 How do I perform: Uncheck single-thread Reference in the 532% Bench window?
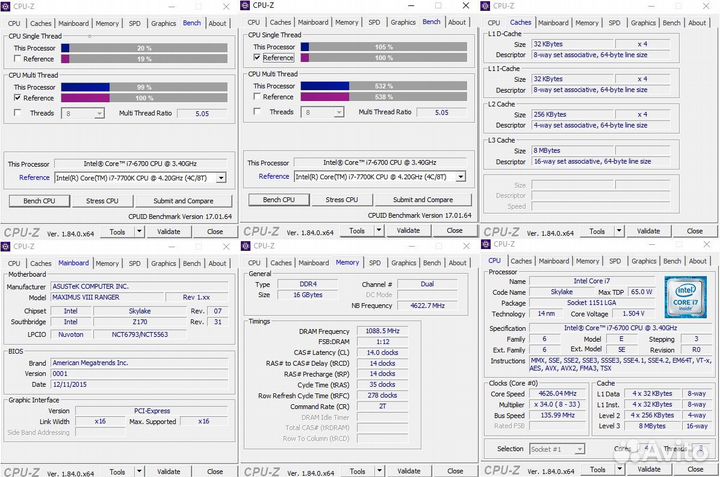pos(257,57)
